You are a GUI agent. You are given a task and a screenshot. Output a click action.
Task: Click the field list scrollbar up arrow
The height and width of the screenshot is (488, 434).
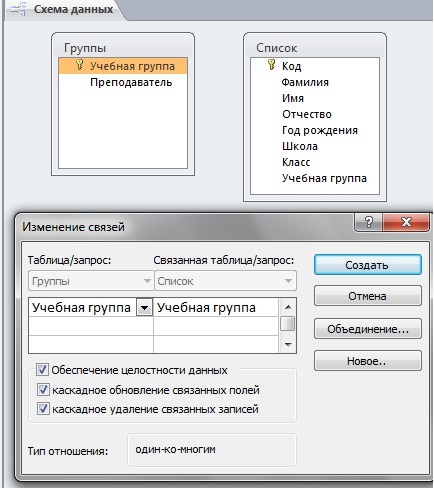coord(288,307)
